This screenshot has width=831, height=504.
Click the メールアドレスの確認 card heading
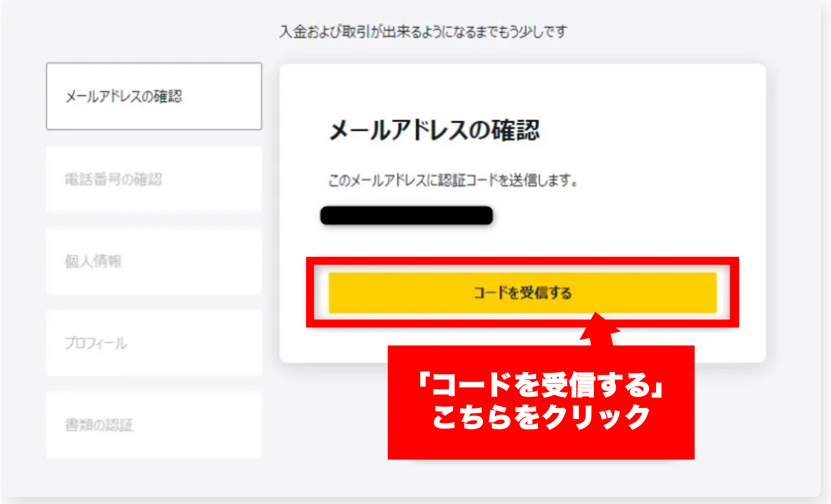click(434, 130)
